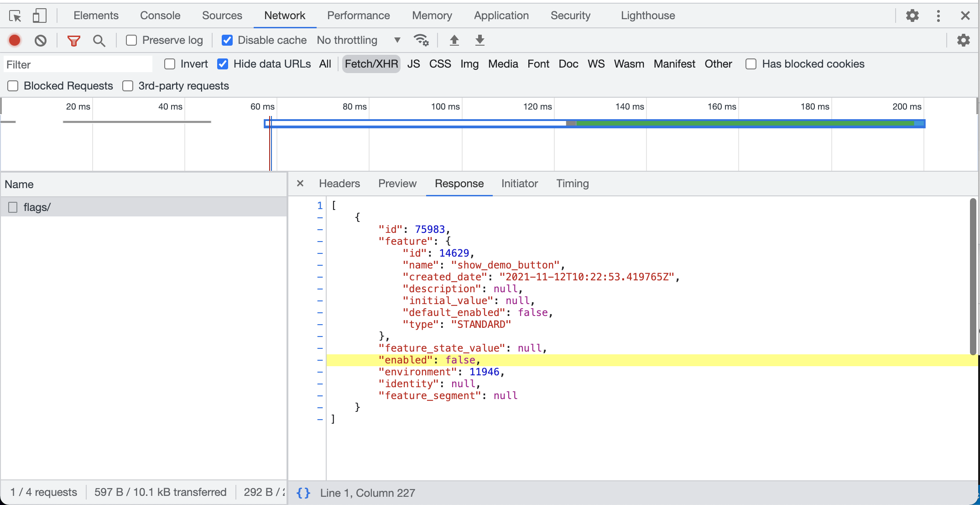Open the Headers tab of request
The height and width of the screenshot is (505, 980).
[x=339, y=184]
